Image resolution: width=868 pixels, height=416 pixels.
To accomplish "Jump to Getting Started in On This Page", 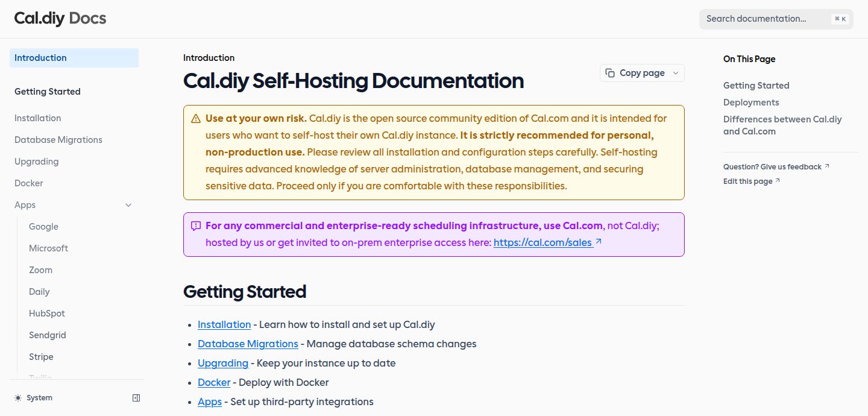I will [x=756, y=86].
